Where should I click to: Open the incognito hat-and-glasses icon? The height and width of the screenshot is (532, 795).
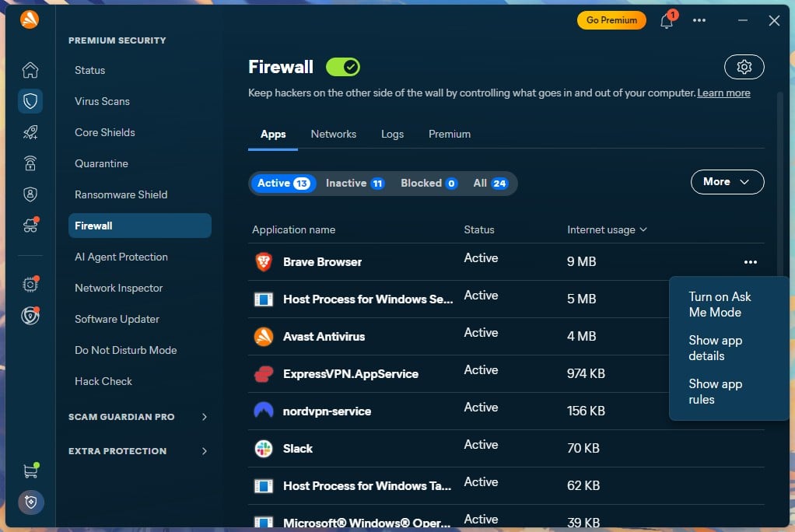[30, 226]
